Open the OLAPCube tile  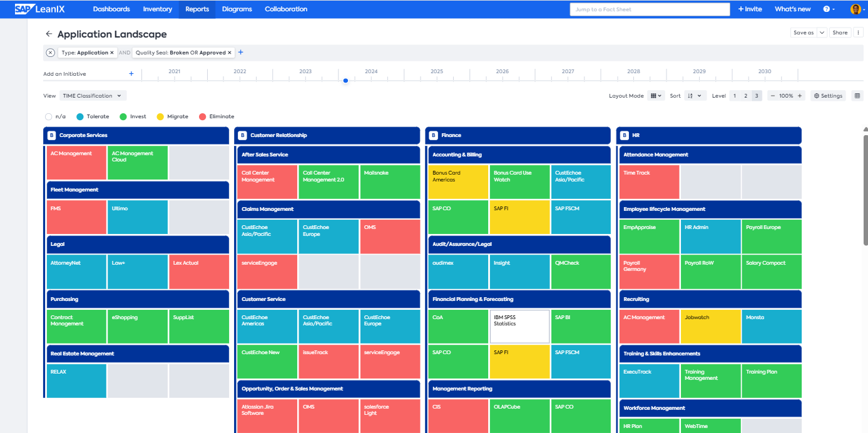[519, 416]
